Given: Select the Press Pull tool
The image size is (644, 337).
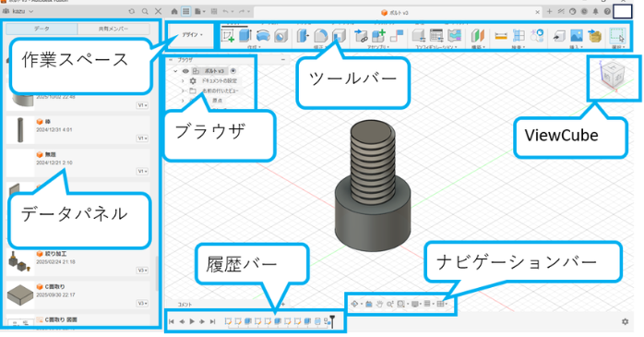Looking at the screenshot, I should (303, 36).
